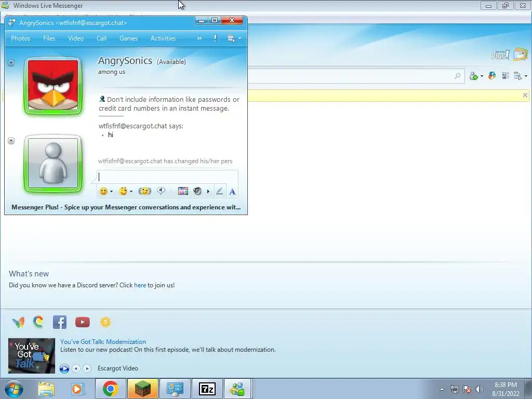Screen dimensions: 532x399
Task: Switch to handwriting pen input
Action: pyautogui.click(x=220, y=191)
